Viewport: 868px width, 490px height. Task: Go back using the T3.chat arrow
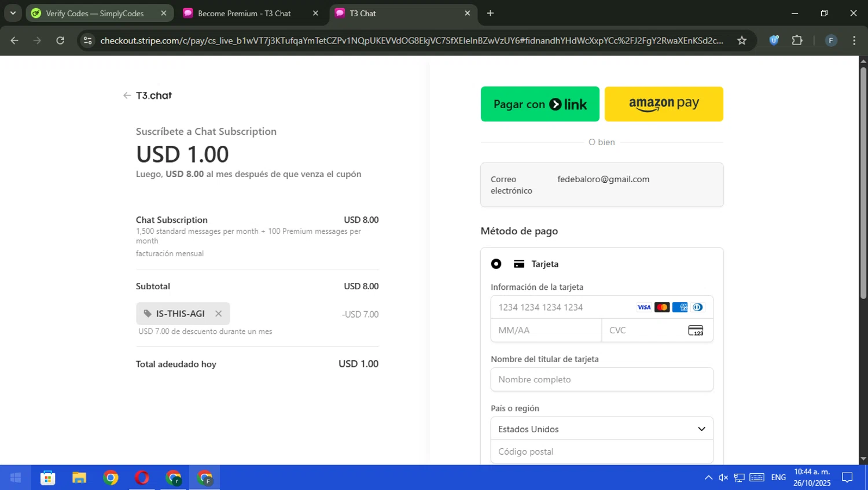[x=127, y=95]
